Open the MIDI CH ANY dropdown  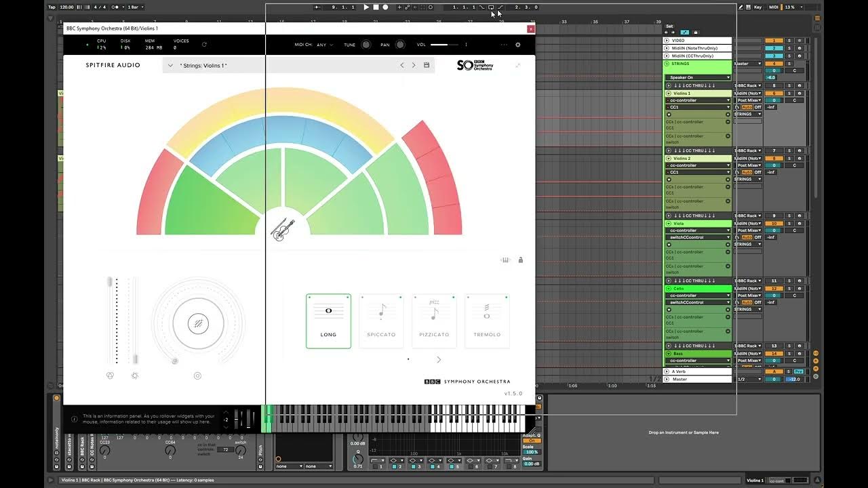tap(324, 45)
